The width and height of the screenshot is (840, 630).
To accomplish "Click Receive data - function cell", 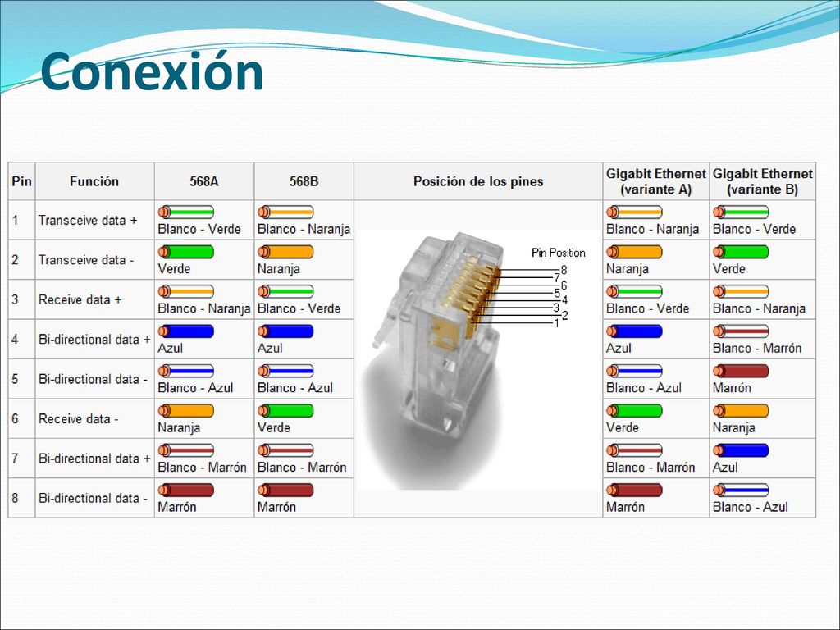I will pos(94,418).
